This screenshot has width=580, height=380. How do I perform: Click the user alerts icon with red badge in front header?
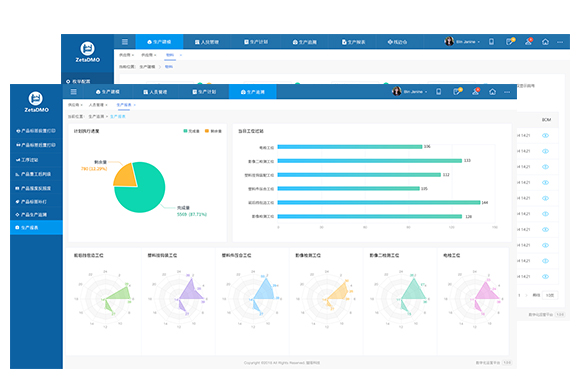pyautogui.click(x=476, y=91)
